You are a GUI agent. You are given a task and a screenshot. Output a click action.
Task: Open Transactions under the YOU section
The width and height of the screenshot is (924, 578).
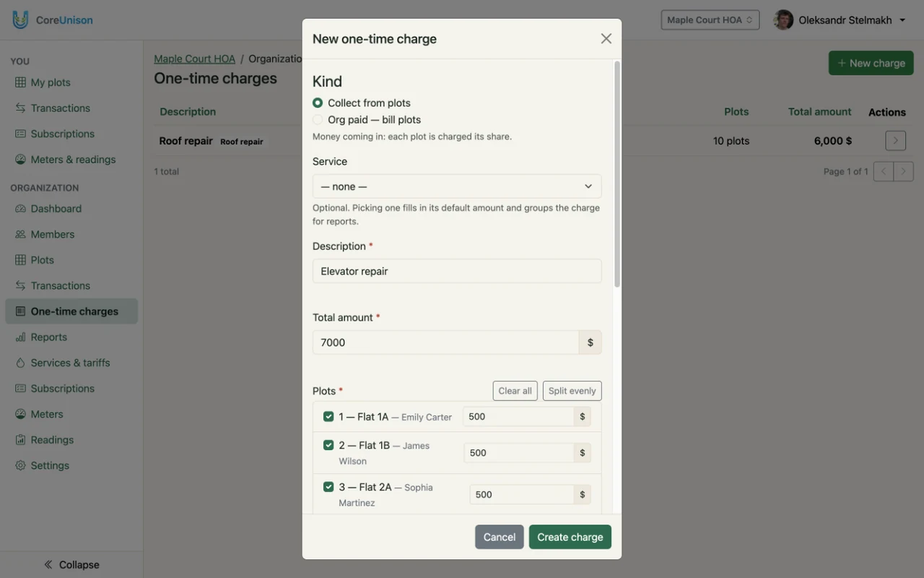(x=71, y=108)
